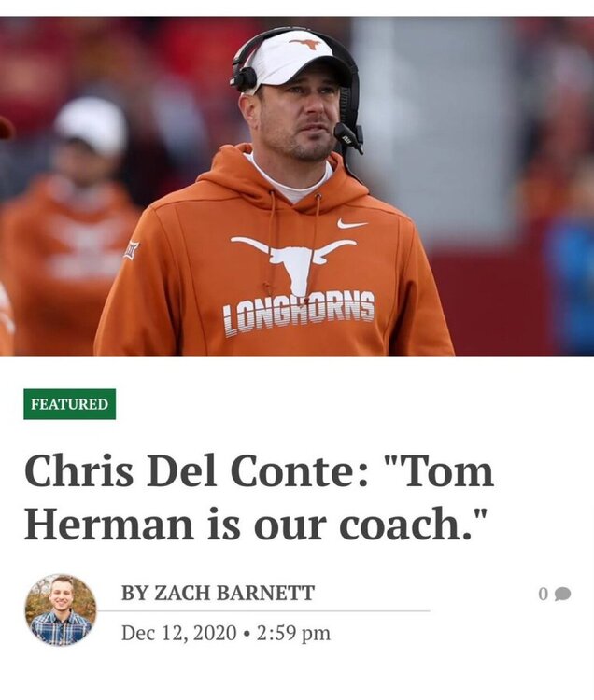
Task: Click the Dec 12, 2020 publish date
Action: 178,633
